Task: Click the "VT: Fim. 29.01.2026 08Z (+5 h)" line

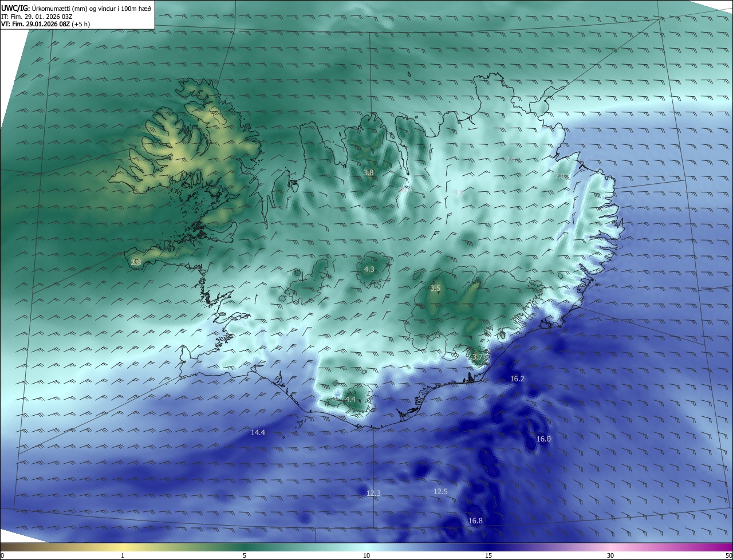Action: pyautogui.click(x=45, y=24)
